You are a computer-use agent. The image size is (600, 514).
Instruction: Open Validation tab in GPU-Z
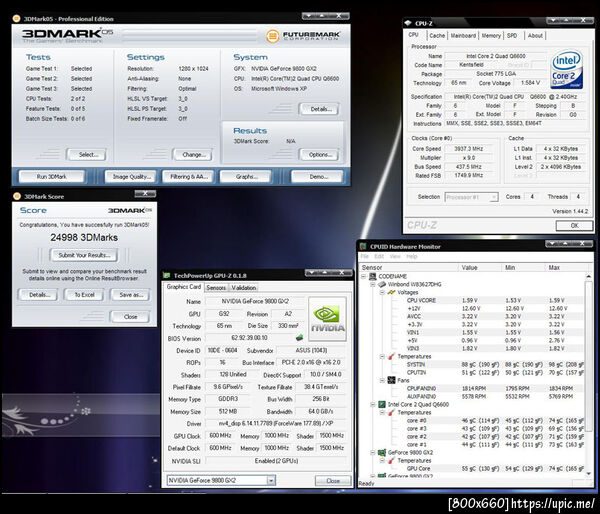243,287
